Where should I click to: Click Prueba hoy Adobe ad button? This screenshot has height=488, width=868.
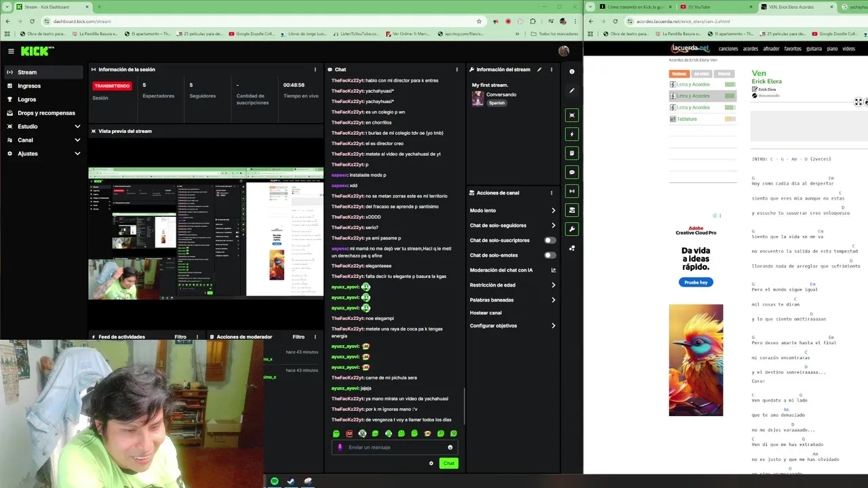pyautogui.click(x=696, y=283)
